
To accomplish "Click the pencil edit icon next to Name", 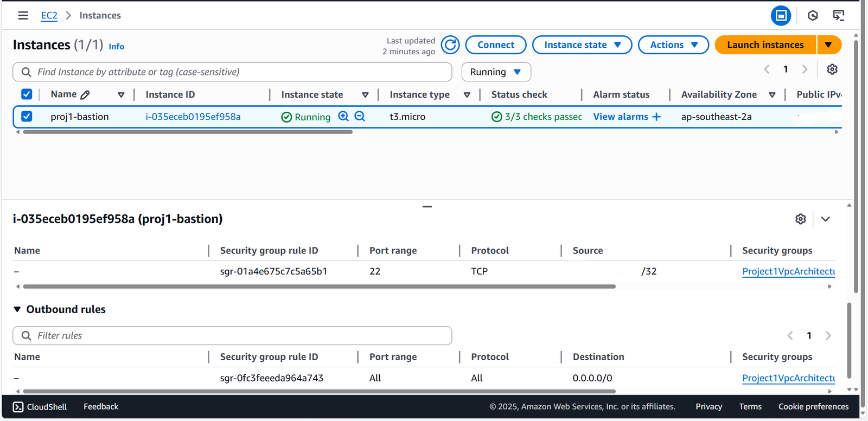I will tap(85, 95).
